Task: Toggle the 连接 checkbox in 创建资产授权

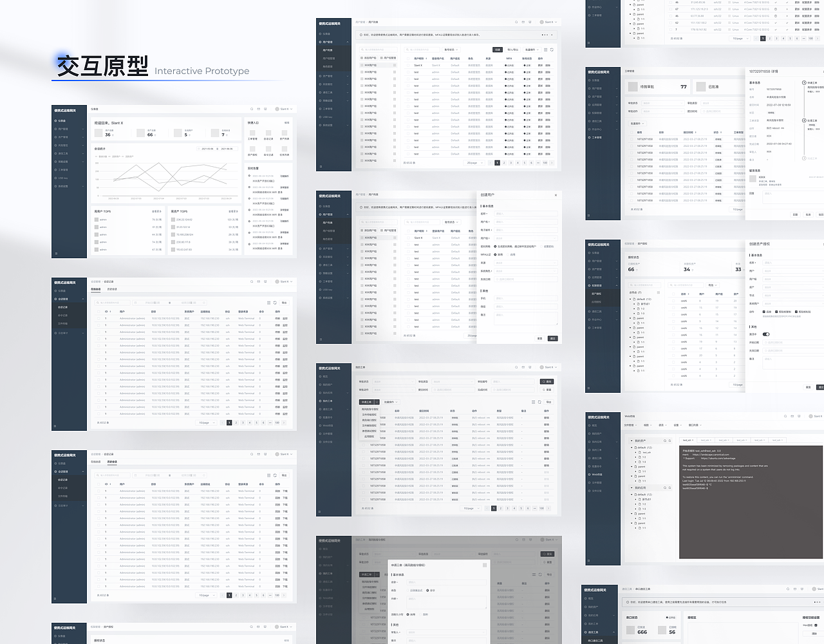Action: 764,312
